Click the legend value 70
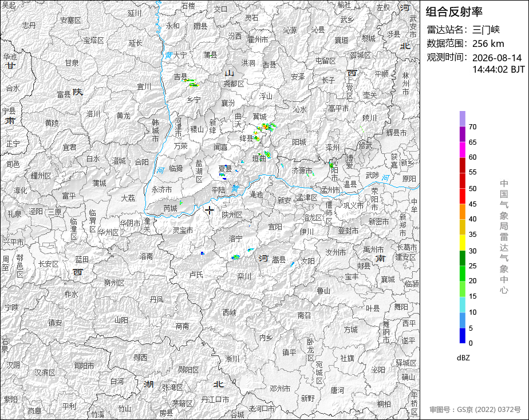 (x=473, y=126)
